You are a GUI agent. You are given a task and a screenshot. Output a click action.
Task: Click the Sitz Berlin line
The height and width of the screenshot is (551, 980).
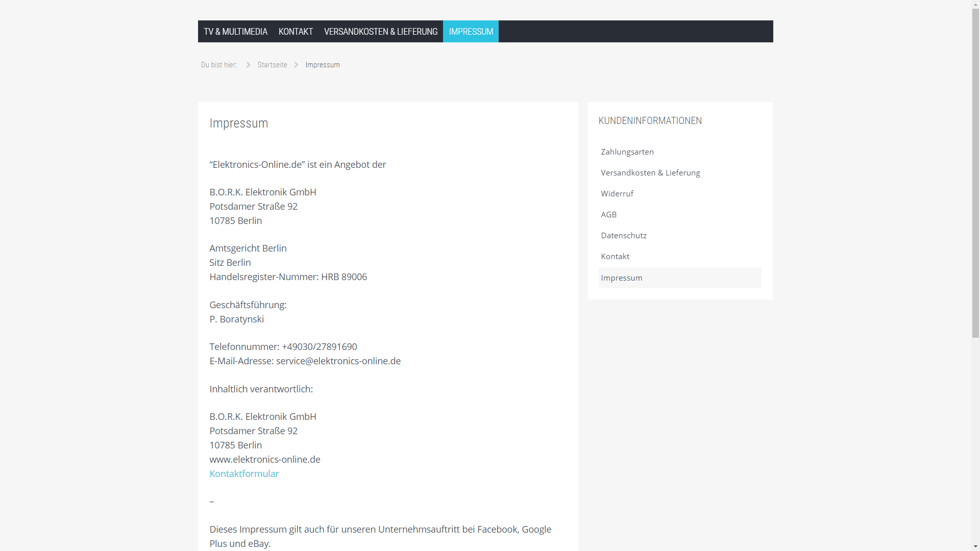point(230,262)
